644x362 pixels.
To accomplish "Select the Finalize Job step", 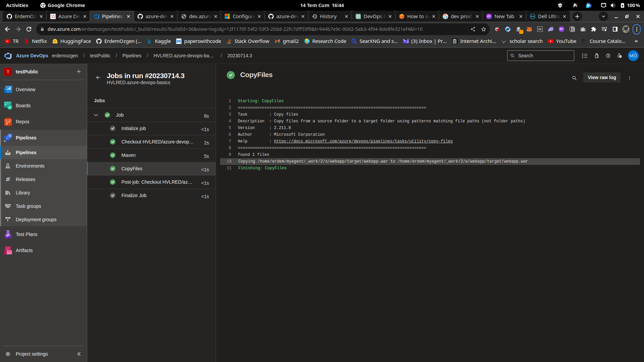I will click(x=134, y=195).
